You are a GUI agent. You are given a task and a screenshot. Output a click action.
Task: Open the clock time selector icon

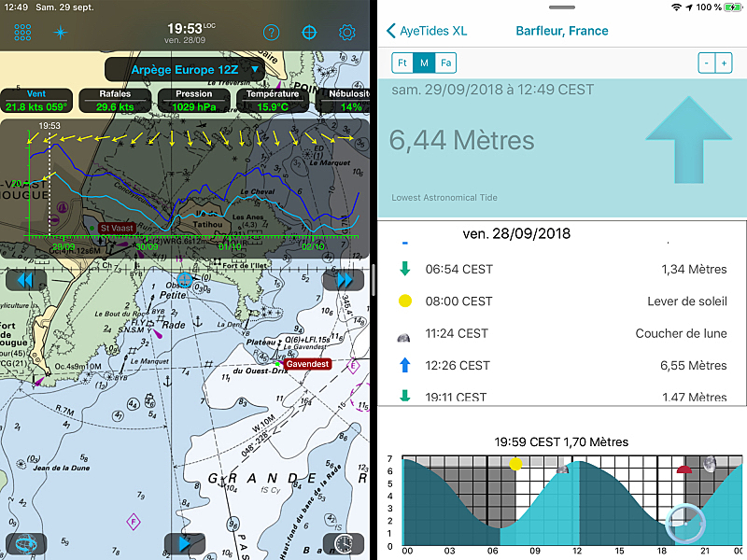[x=343, y=544]
